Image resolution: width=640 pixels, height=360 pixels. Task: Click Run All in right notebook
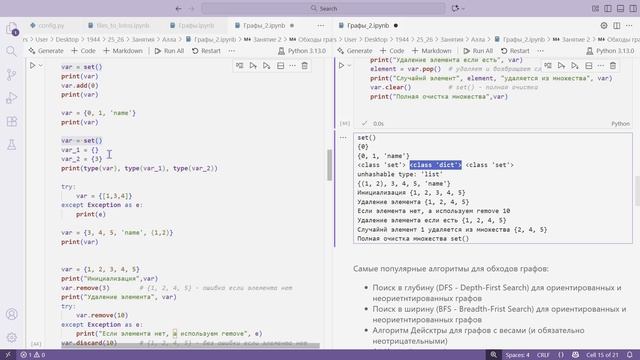478,51
